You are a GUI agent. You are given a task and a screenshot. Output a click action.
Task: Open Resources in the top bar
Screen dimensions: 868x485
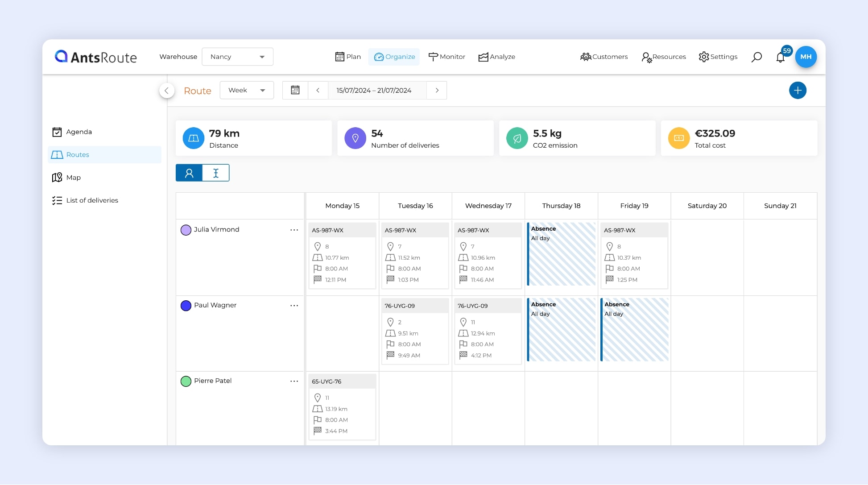(664, 57)
